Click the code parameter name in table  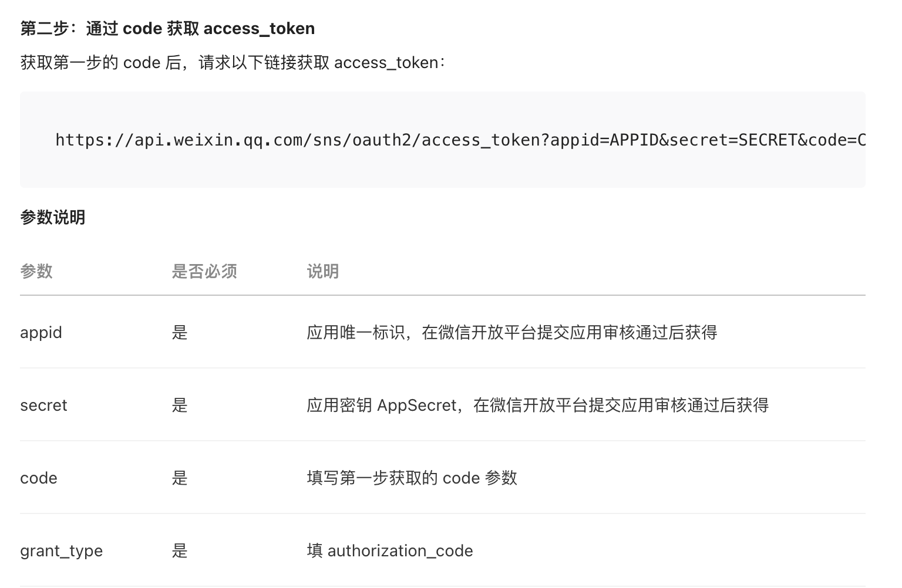tap(39, 478)
